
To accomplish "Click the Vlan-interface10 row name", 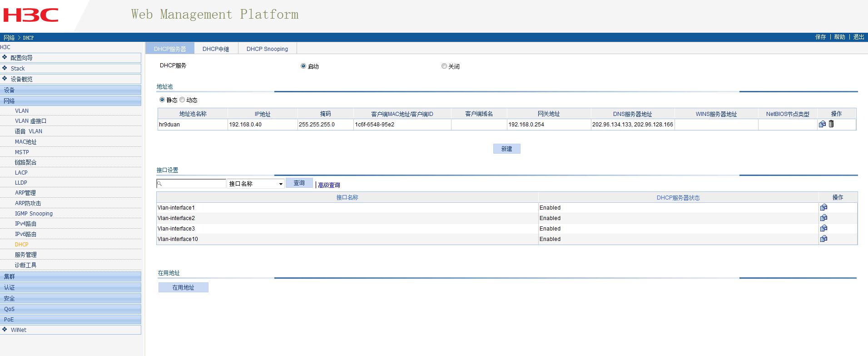I will click(178, 239).
